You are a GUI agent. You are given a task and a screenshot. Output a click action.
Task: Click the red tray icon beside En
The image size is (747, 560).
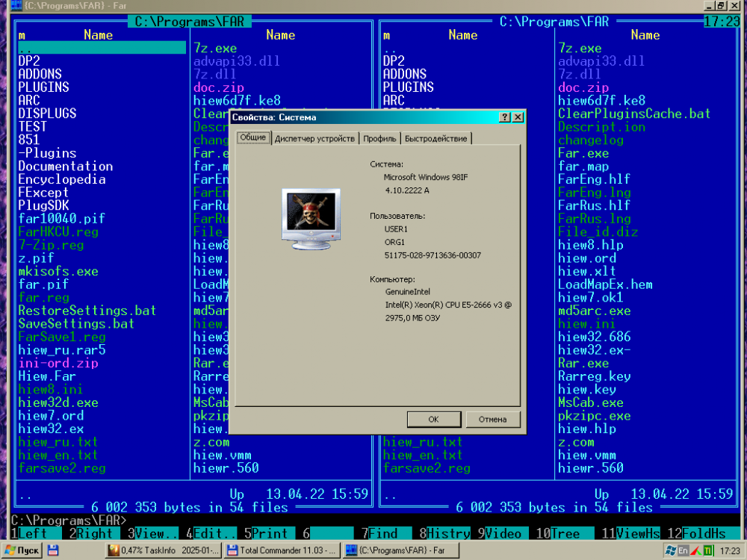695,550
